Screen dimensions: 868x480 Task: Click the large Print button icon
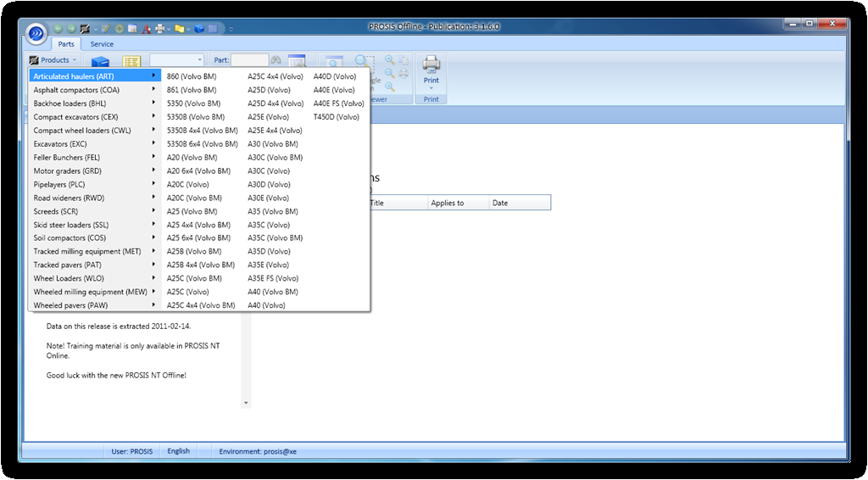coord(431,64)
